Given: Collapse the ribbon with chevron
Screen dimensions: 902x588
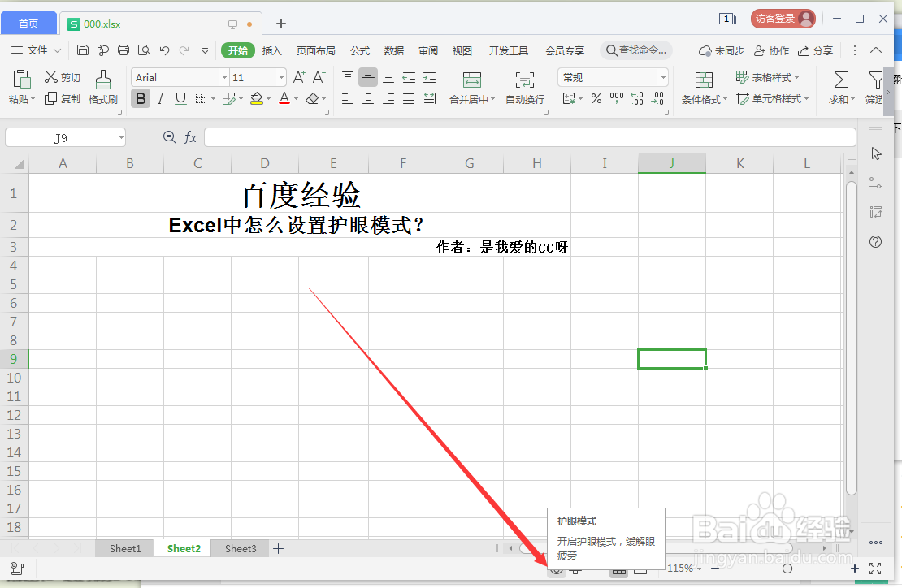Looking at the screenshot, I should point(876,50).
